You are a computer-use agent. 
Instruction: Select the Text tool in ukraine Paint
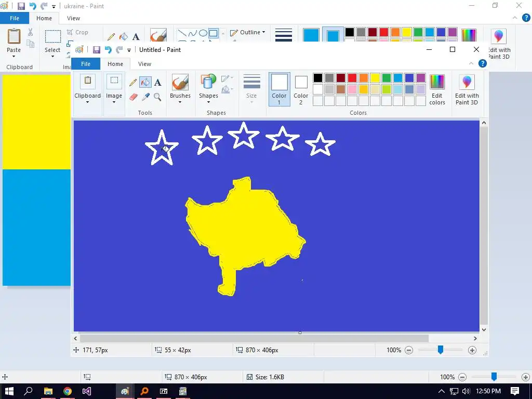coord(136,37)
